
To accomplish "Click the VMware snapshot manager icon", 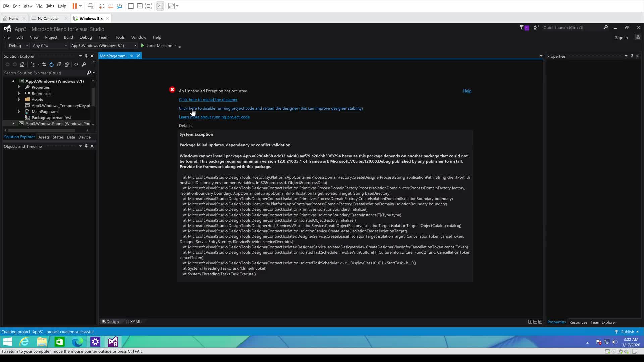I will tap(119, 6).
